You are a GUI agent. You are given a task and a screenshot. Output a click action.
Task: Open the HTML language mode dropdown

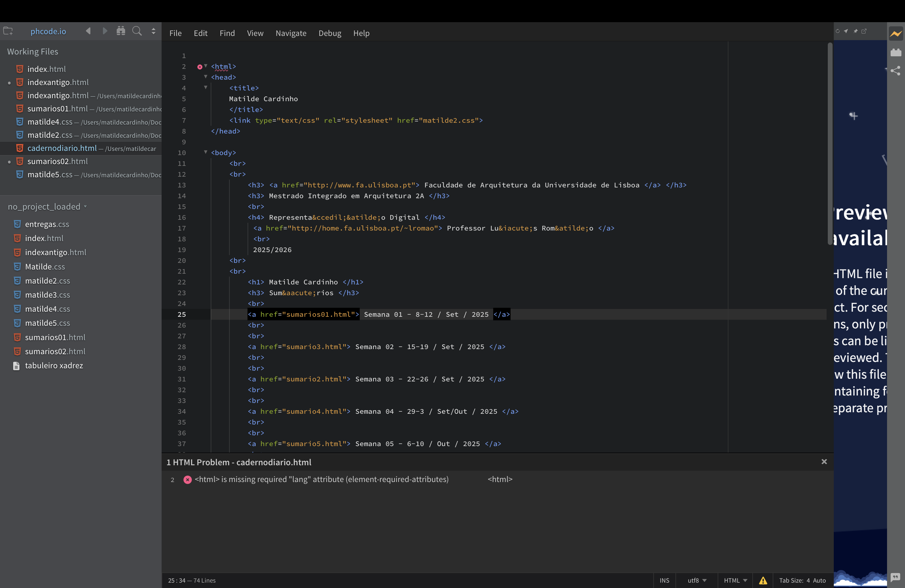coord(735,581)
